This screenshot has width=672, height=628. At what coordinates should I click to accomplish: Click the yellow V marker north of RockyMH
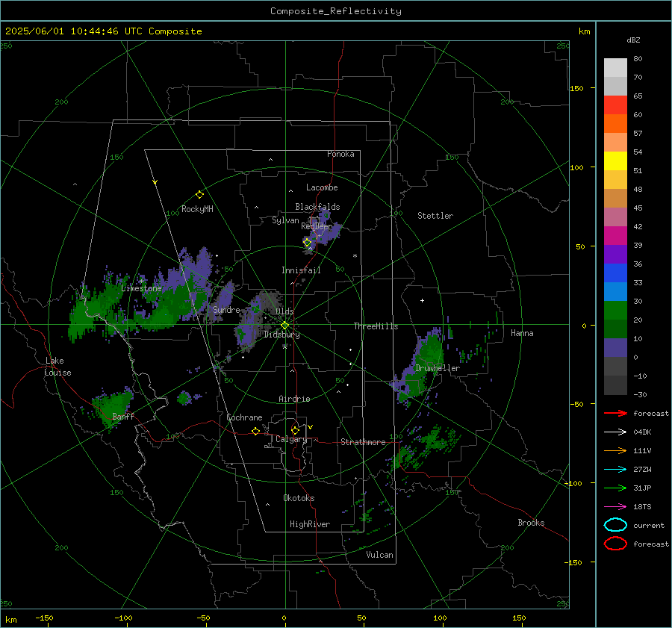pos(155,182)
